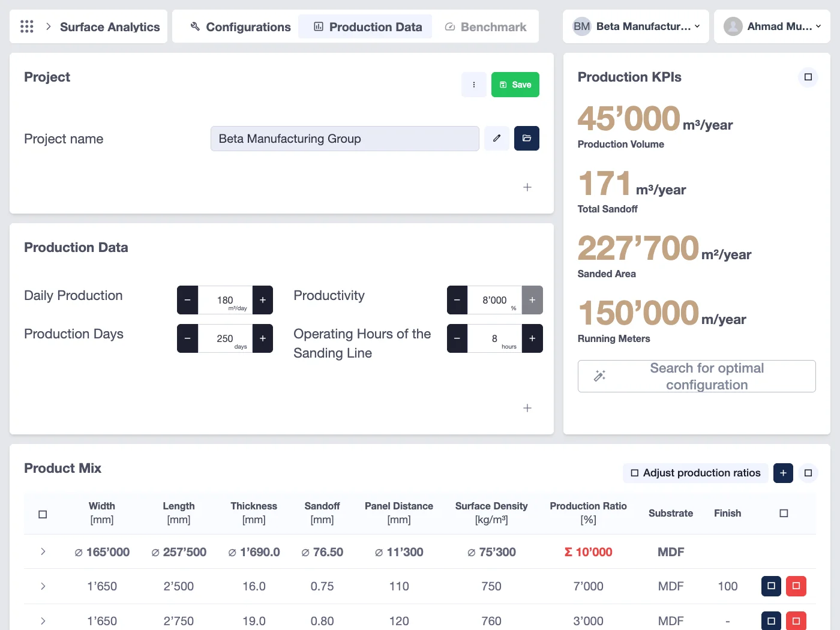Image resolution: width=840 pixels, height=630 pixels.
Task: Click the Production Days value field 250
Action: pos(225,338)
